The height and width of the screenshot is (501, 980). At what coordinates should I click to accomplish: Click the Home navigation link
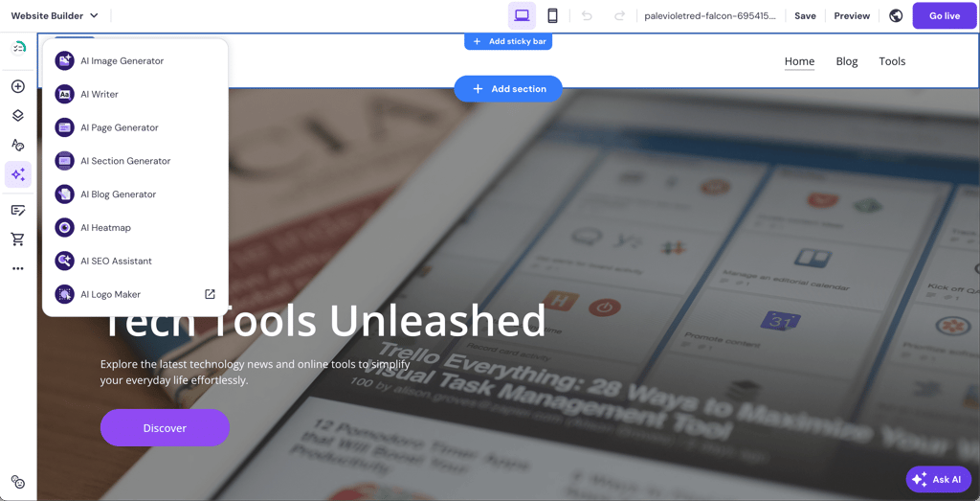coord(799,61)
